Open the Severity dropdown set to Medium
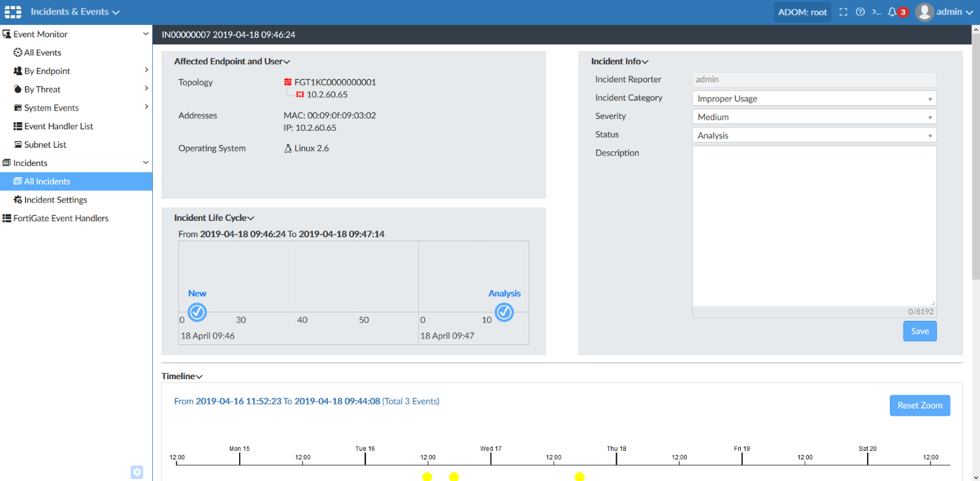 [x=814, y=117]
